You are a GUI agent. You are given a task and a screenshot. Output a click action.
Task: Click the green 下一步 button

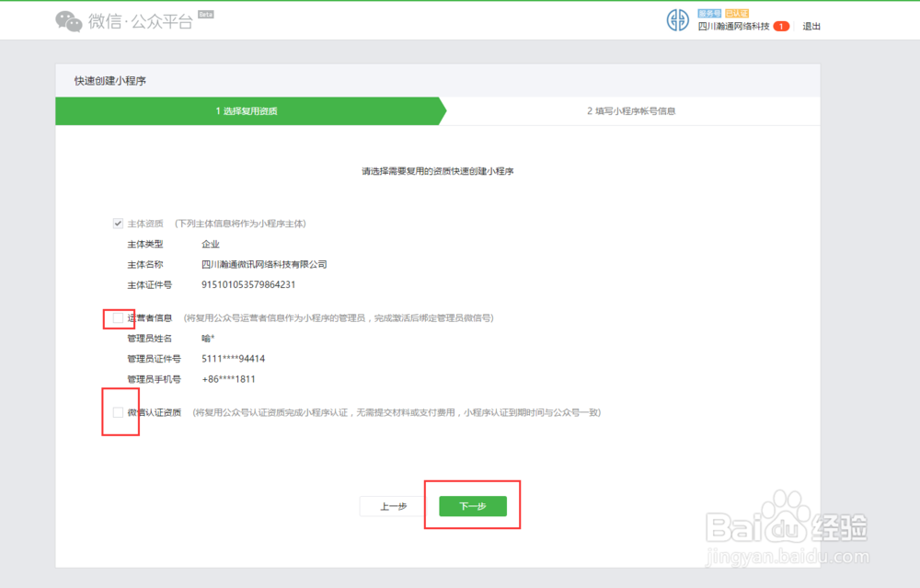[x=472, y=505]
